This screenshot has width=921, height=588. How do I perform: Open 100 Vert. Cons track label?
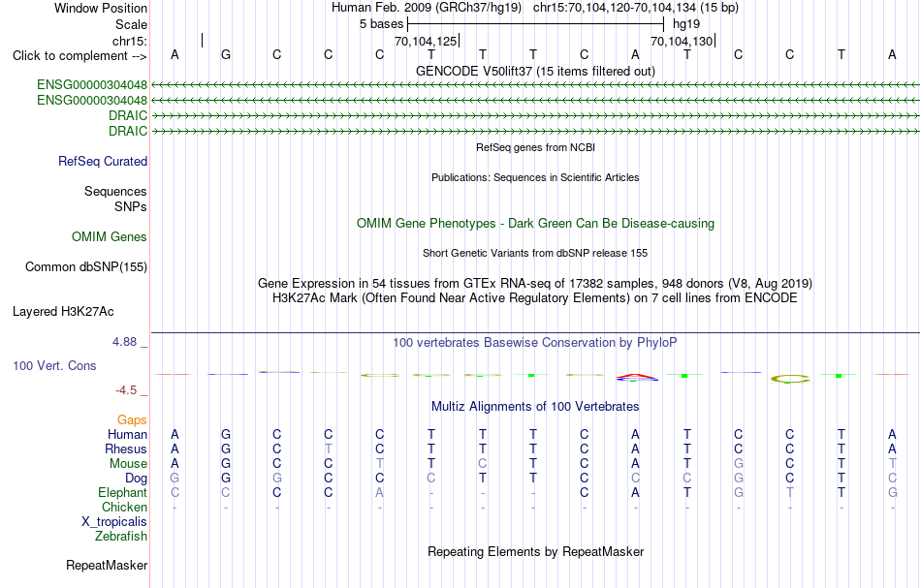54,365
